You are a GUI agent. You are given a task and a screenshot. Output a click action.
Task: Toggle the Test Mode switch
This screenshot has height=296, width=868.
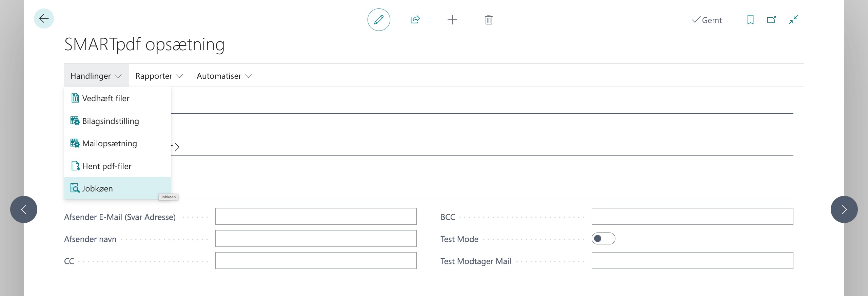(603, 239)
